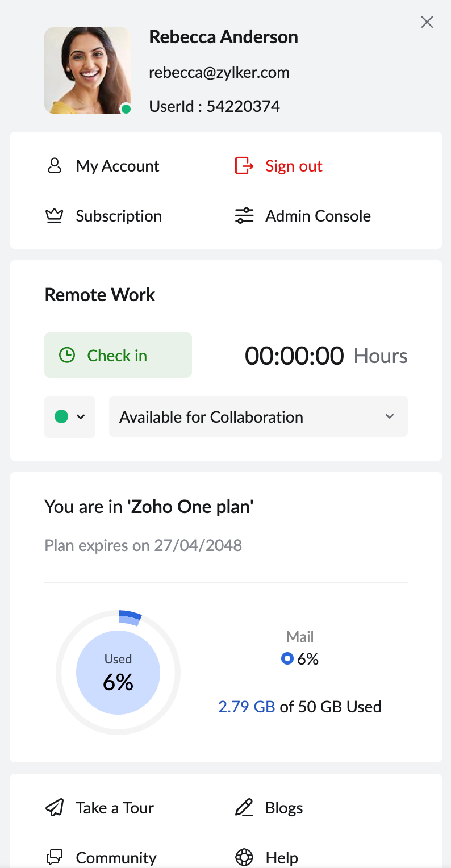Open the green status color dropdown
Image resolution: width=451 pixels, height=868 pixels.
click(x=70, y=417)
